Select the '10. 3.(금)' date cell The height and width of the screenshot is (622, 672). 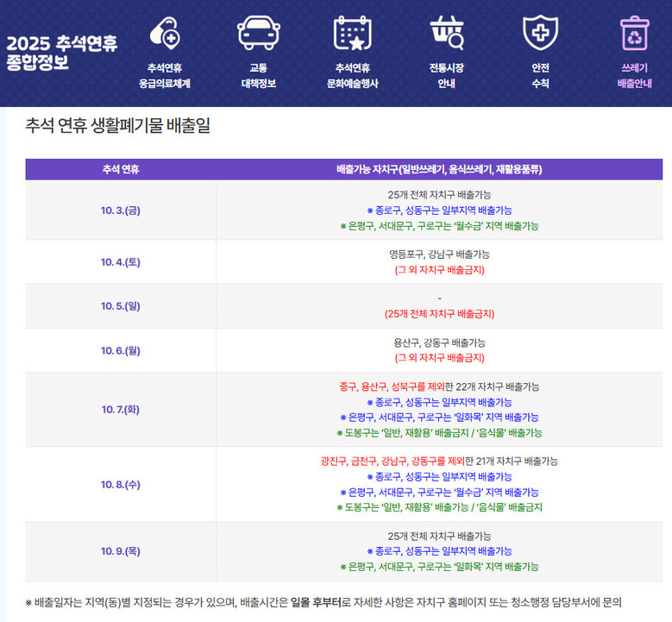pos(120,210)
